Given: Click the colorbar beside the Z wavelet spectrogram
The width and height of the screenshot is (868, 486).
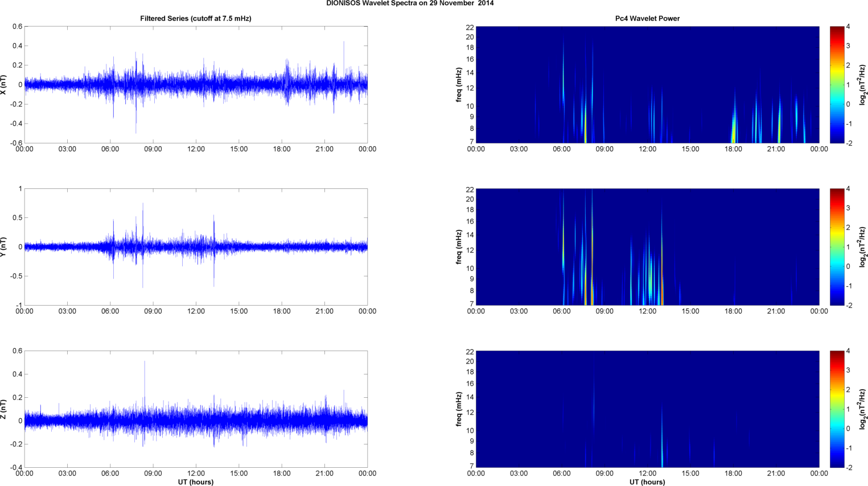Looking at the screenshot, I should (x=837, y=409).
